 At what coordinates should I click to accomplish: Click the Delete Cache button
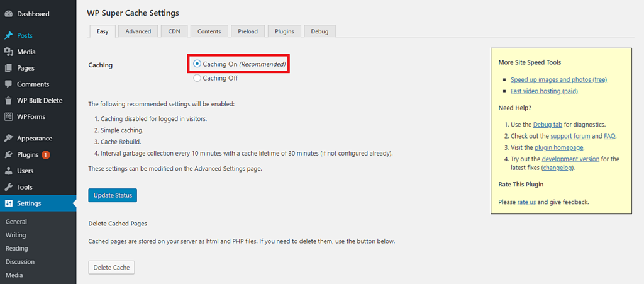[x=112, y=268]
